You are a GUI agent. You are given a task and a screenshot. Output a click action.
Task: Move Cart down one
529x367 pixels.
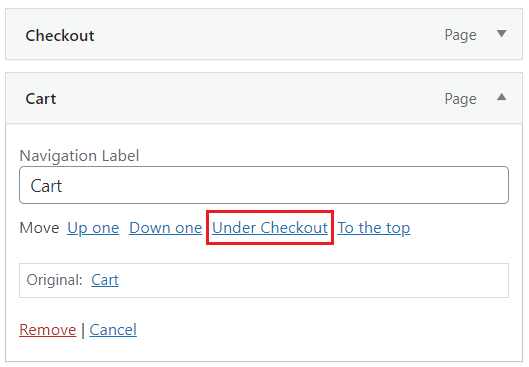click(x=165, y=228)
